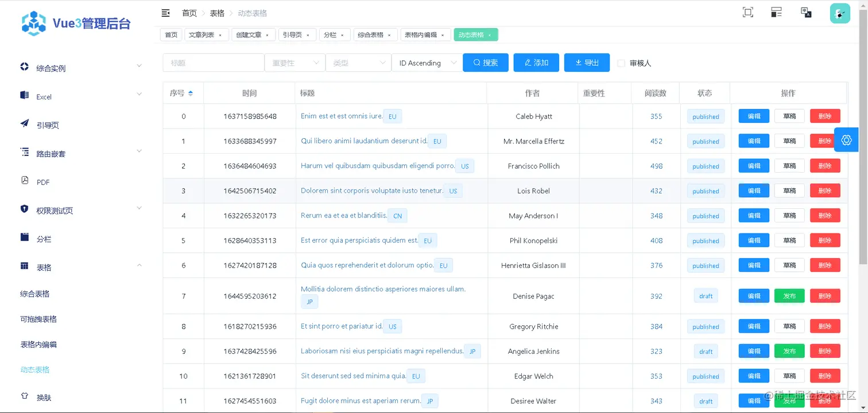Image resolution: width=868 pixels, height=413 pixels.
Task: Close the 表格内编辑 tab with its x
Action: pos(443,35)
